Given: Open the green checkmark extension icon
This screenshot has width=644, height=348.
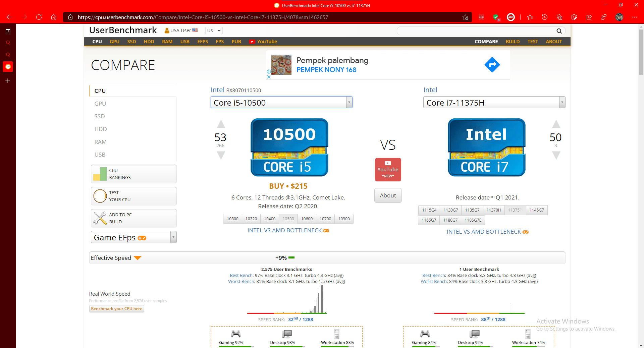Looking at the screenshot, I should click(x=496, y=17).
